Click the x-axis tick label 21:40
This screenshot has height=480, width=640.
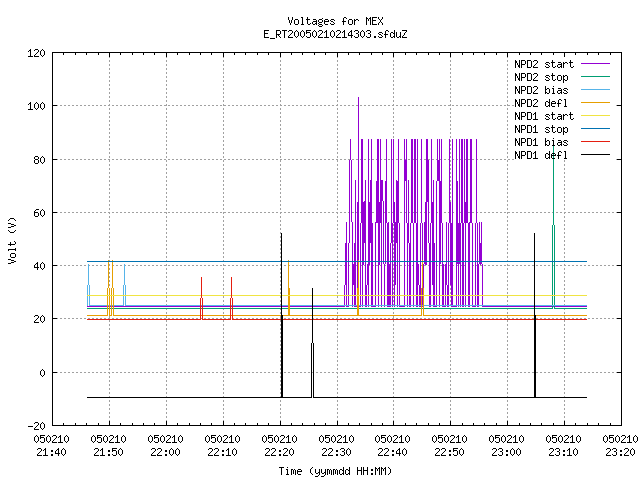pyautogui.click(x=51, y=453)
